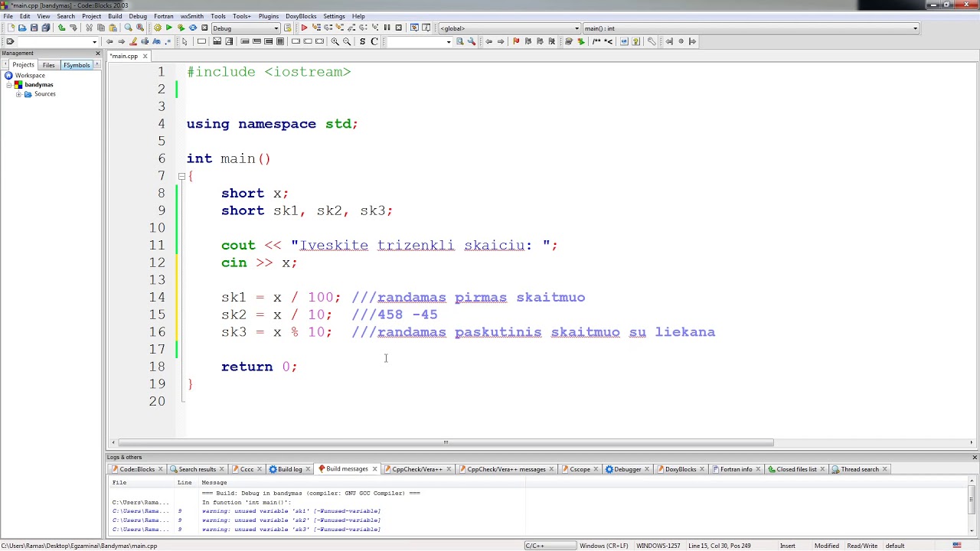Viewport: 980px width, 551px height.
Task: Switch to the FSymbols tab
Action: click(x=77, y=65)
